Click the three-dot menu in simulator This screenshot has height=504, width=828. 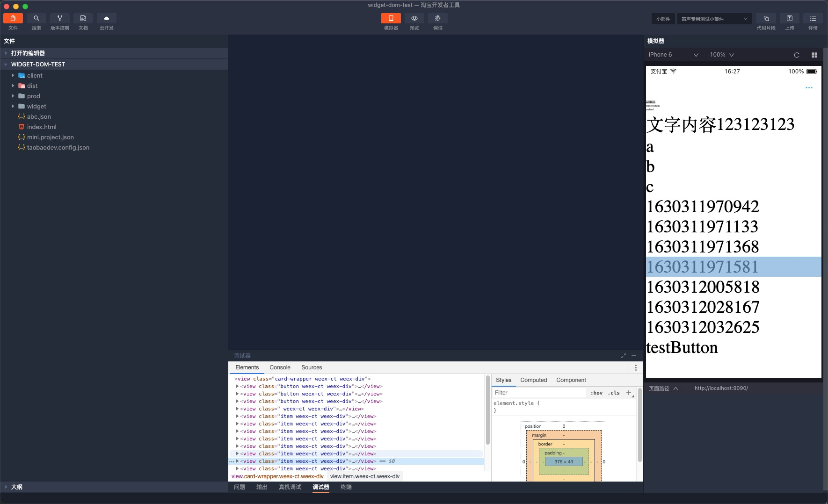[x=809, y=87]
